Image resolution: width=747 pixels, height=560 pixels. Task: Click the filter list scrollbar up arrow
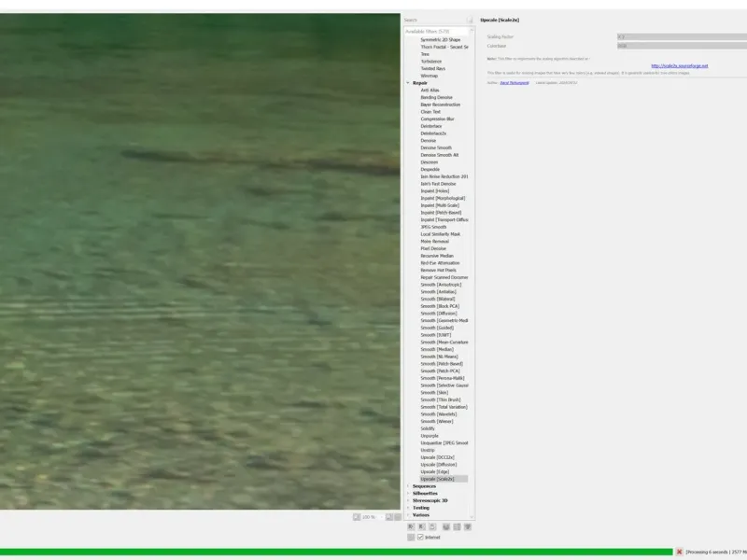tap(472, 30)
